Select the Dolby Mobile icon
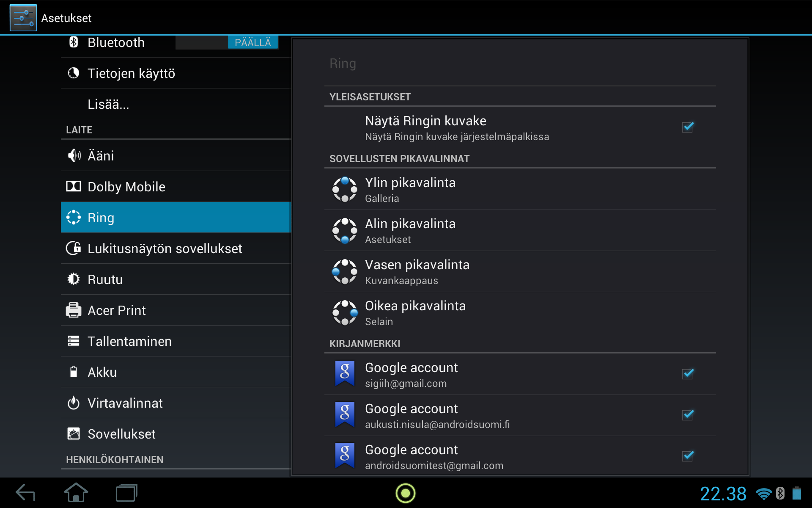Image resolution: width=812 pixels, height=508 pixels. [x=74, y=186]
